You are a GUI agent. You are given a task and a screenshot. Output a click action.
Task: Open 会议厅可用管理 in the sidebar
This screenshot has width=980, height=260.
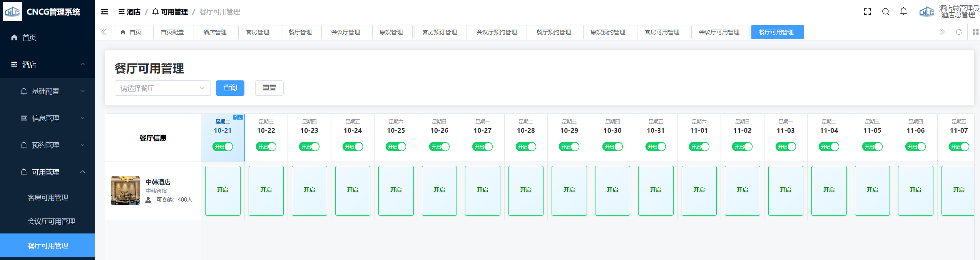(51, 221)
